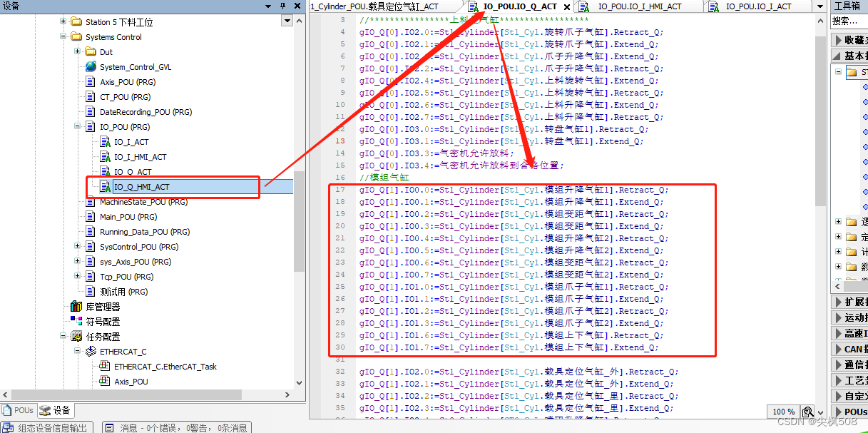This screenshot has height=433, width=868.
Task: Expand the 收藏 toolbox category
Action: click(x=839, y=40)
